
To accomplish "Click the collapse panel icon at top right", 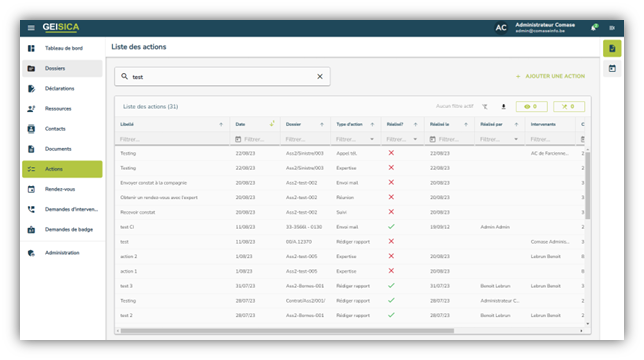I will click(x=612, y=28).
